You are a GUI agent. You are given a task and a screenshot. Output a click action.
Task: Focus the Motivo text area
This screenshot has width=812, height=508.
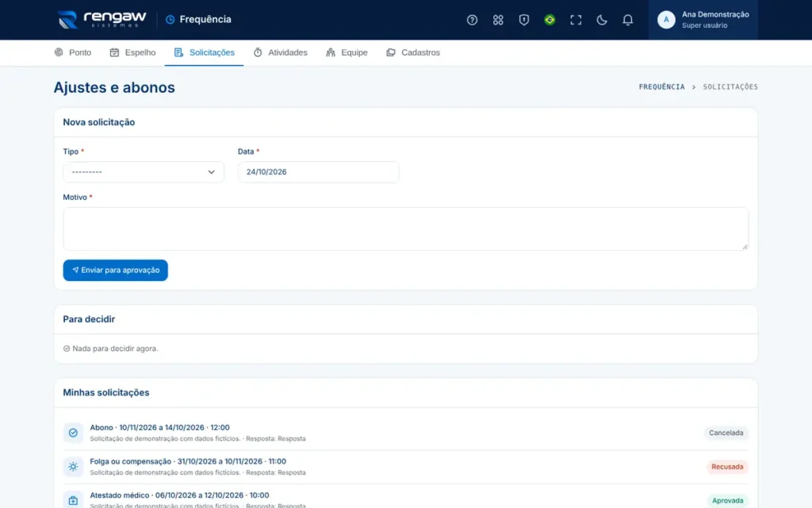[405, 229]
